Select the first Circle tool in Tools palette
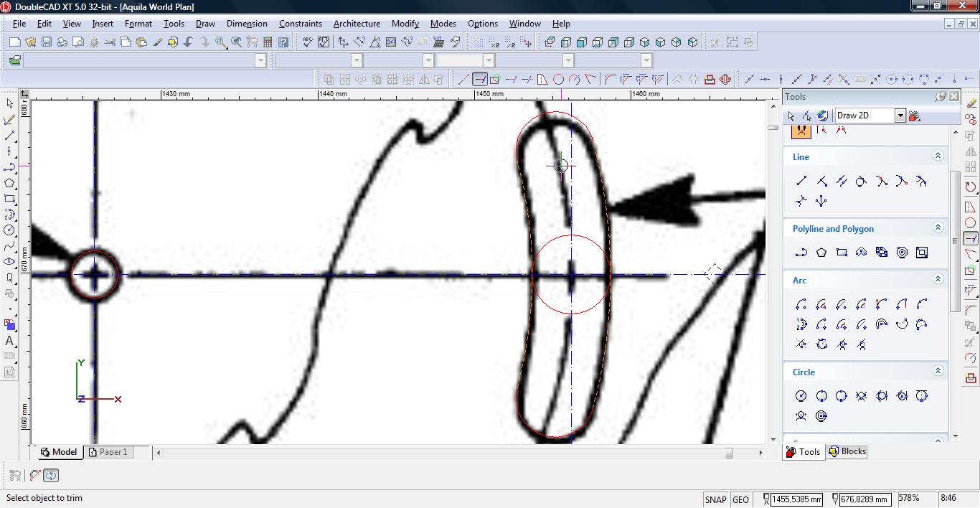This screenshot has height=508, width=980. click(801, 395)
